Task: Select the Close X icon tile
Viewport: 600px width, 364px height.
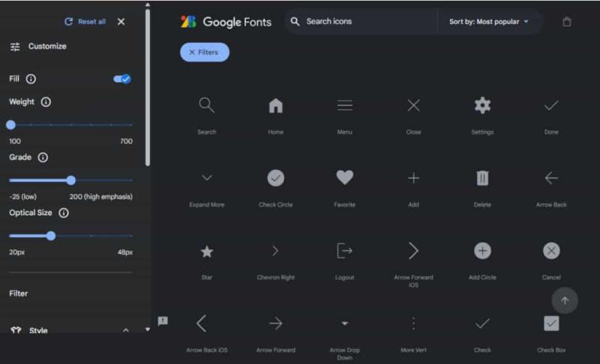Action: pos(413,115)
